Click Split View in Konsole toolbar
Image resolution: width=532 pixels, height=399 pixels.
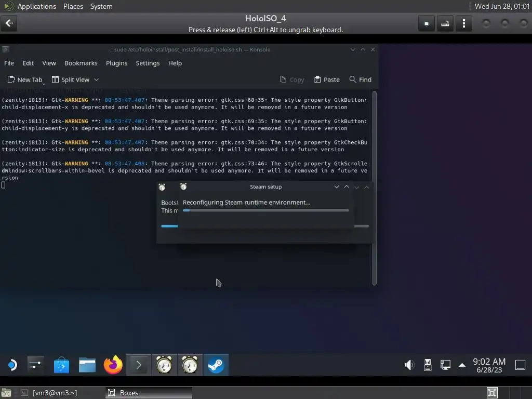coord(71,79)
